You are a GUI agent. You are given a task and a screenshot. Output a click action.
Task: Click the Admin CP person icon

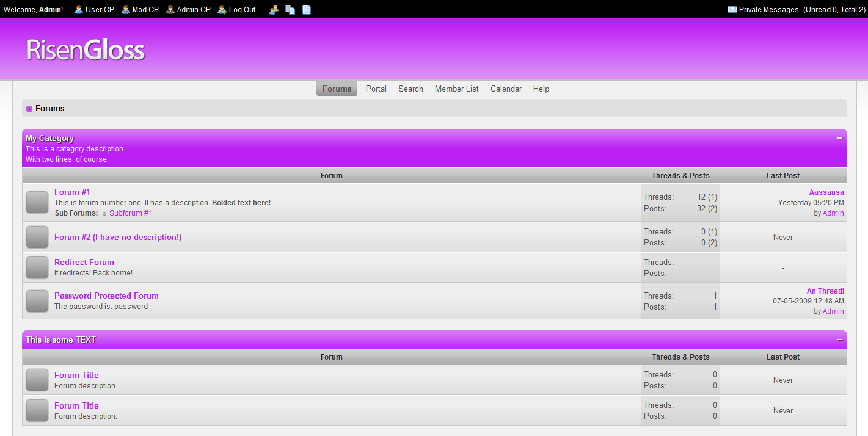[x=170, y=10]
